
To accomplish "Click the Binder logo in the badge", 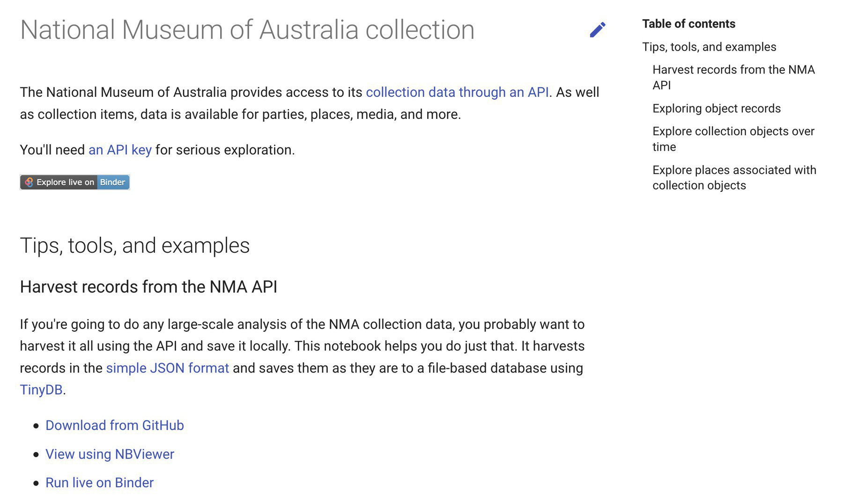I will click(x=29, y=182).
